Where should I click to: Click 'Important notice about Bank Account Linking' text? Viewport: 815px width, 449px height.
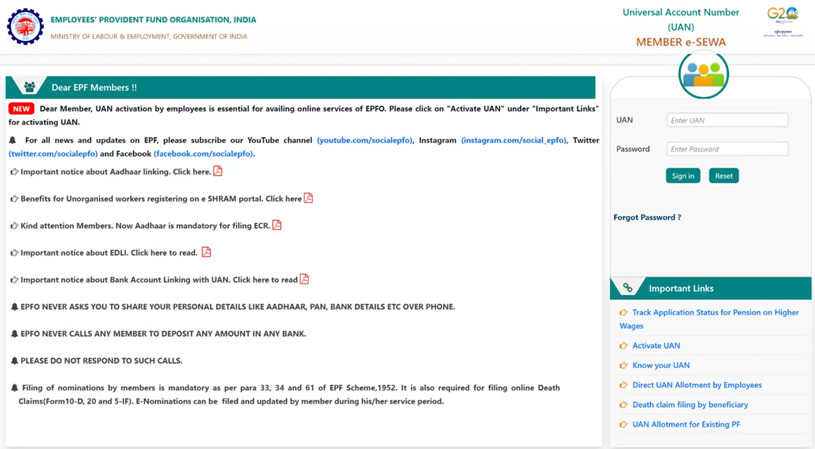click(125, 280)
